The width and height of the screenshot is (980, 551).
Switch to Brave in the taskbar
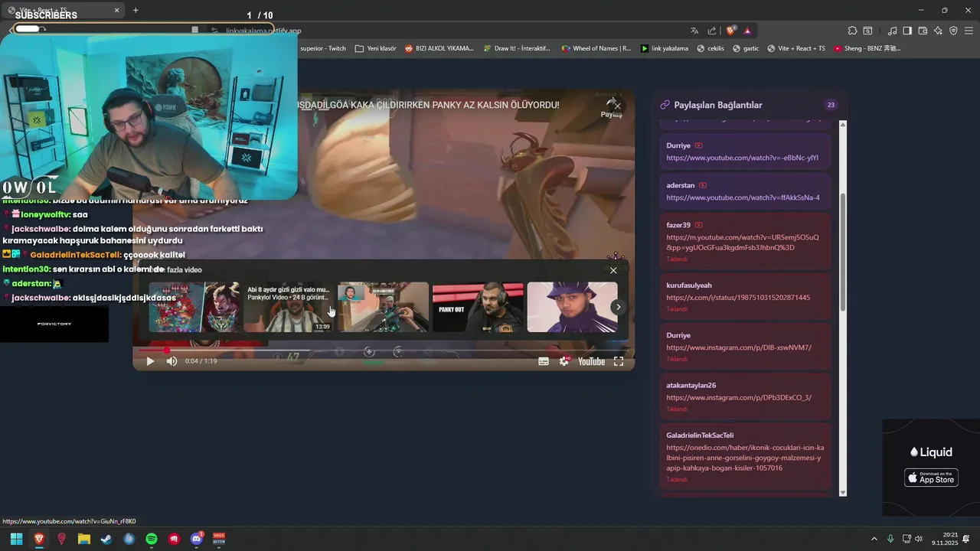(39, 539)
